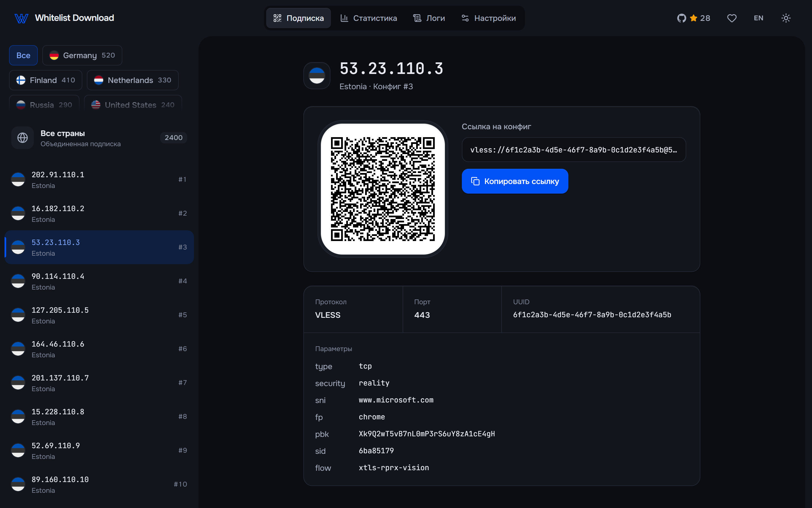This screenshot has height=508, width=812.
Task: Select config 202.91.110.1
Action: pos(99,180)
